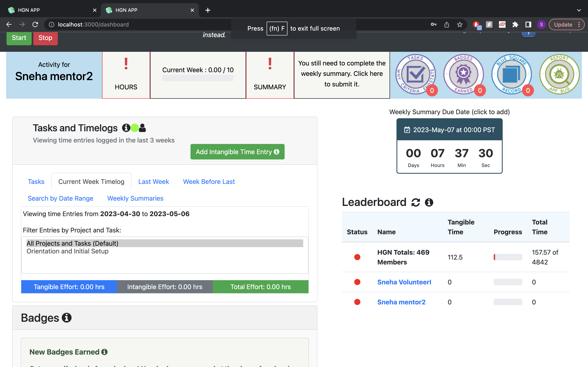Viewport: 588px width, 367px height.
Task: Open the Weekly Summaries tab
Action: 135,198
